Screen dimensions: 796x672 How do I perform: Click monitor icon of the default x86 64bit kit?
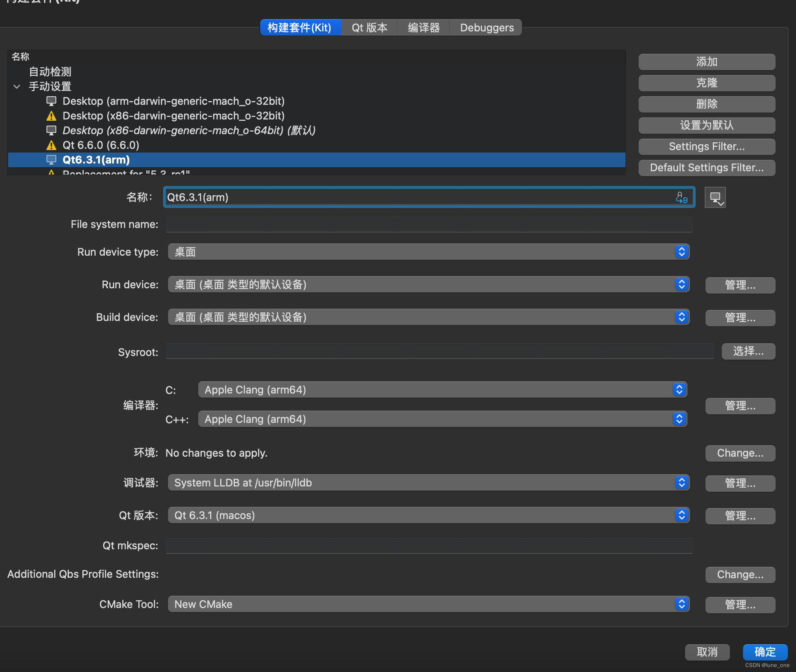click(51, 130)
